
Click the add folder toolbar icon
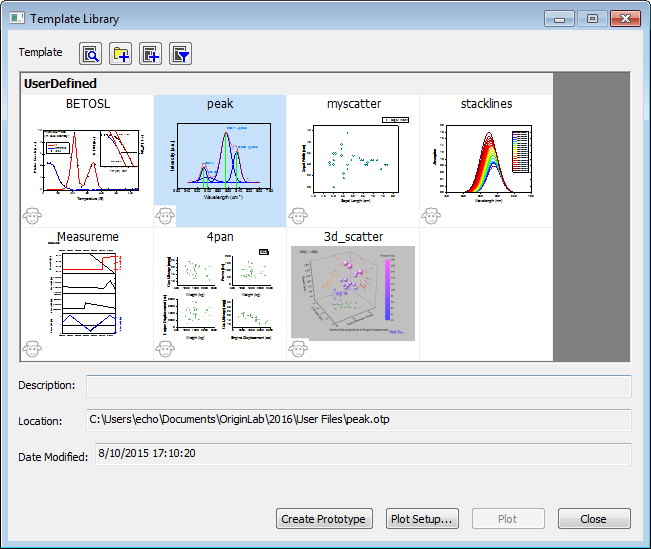click(120, 54)
